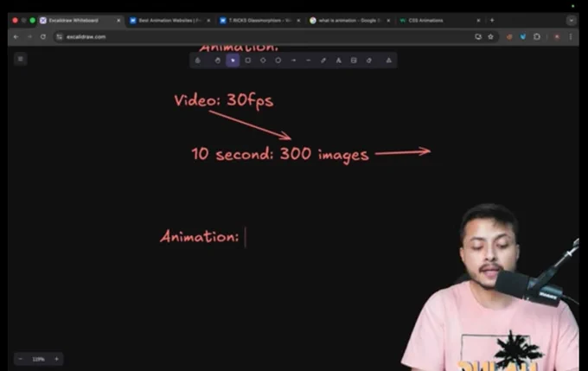Image resolution: width=588 pixels, height=371 pixels.
Task: Toggle the keep-tool-active lock
Action: click(198, 61)
